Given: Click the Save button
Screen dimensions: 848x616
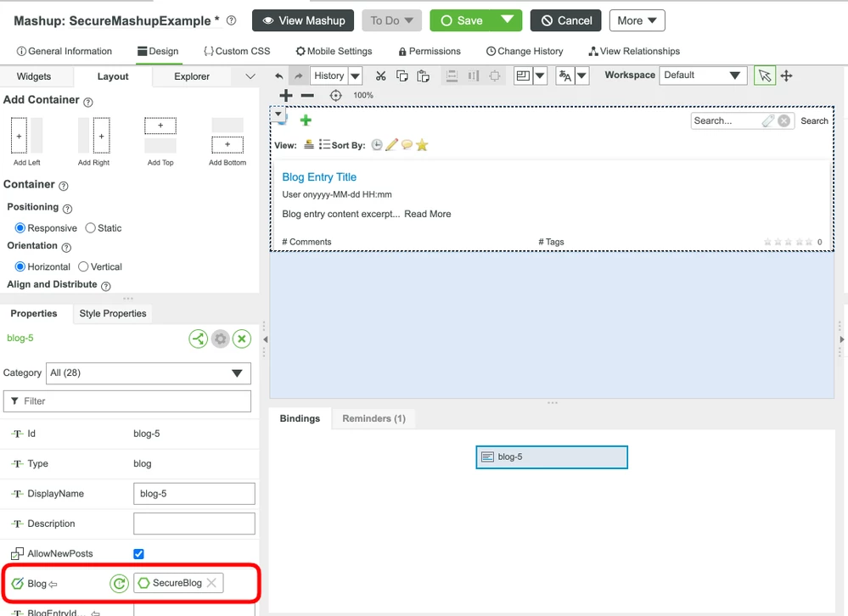Looking at the screenshot, I should pyautogui.click(x=461, y=20).
